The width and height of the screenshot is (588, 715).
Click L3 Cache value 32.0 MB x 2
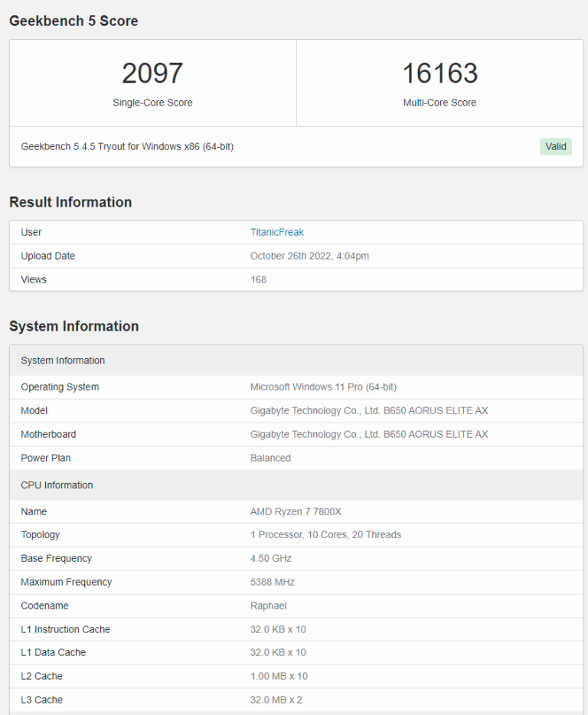[x=276, y=700]
